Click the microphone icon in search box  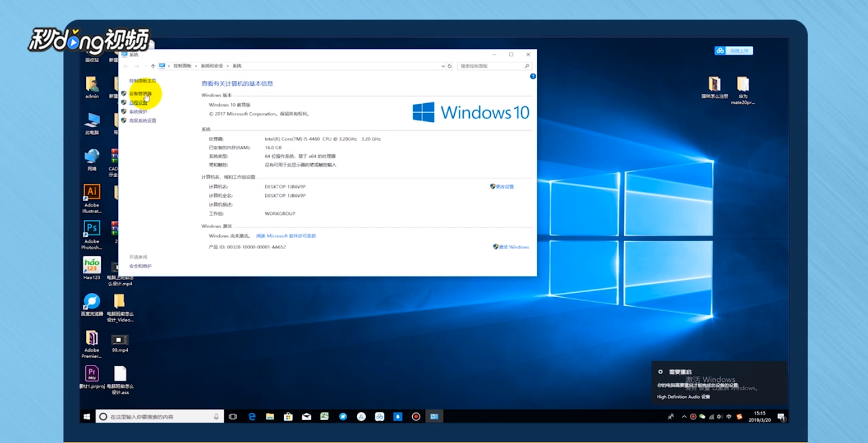217,416
